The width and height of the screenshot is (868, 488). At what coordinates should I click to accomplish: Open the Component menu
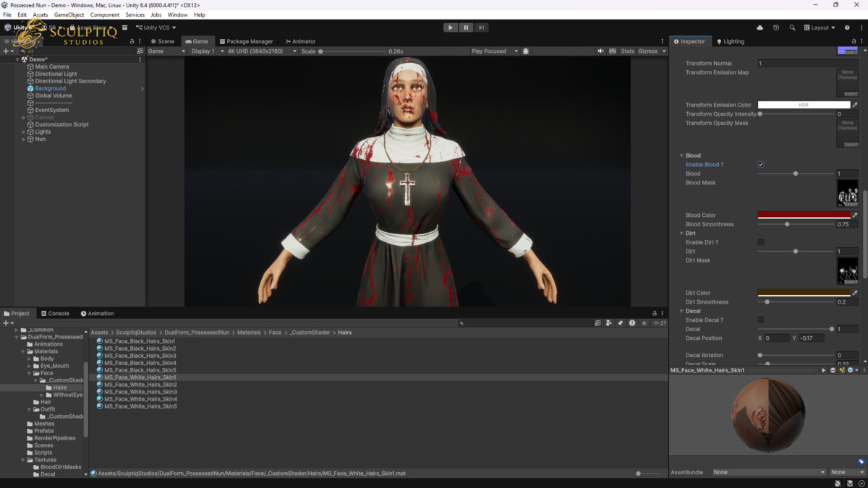click(105, 14)
